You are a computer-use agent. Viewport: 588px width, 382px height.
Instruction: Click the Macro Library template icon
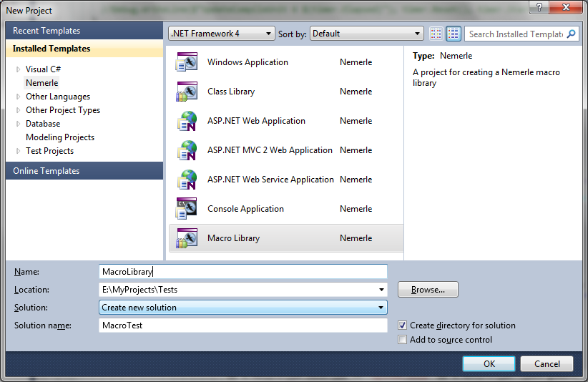(186, 238)
